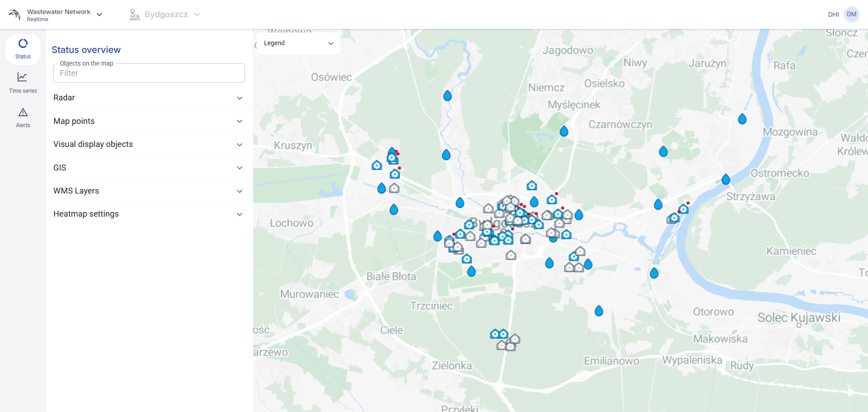Viewport: 868px width, 412px height.
Task: Click the Solec Kujawski town label
Action: [x=799, y=317]
